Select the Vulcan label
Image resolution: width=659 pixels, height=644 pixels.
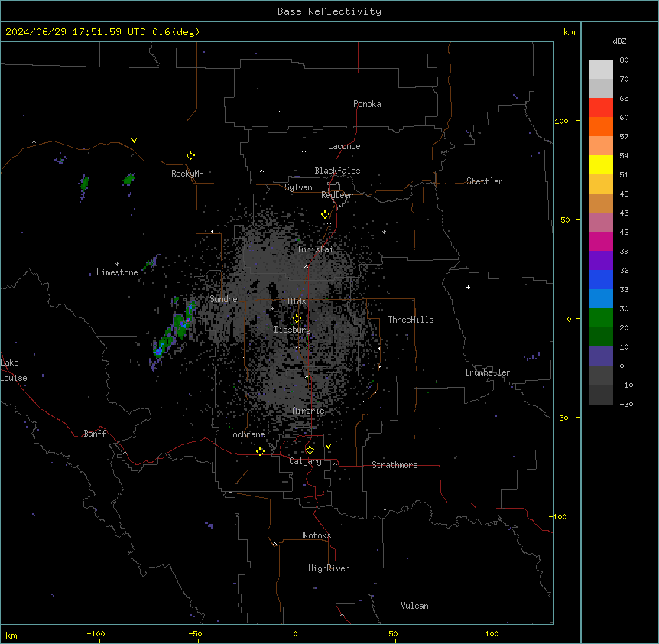point(414,606)
